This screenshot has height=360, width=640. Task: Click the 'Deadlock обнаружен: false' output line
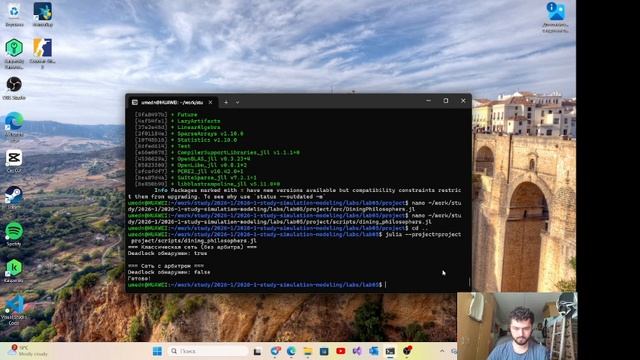169,272
